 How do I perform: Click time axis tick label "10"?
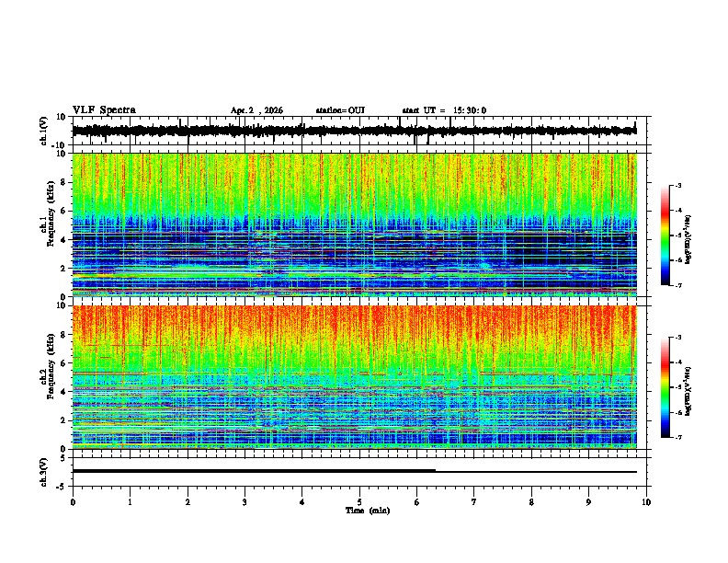(646, 502)
